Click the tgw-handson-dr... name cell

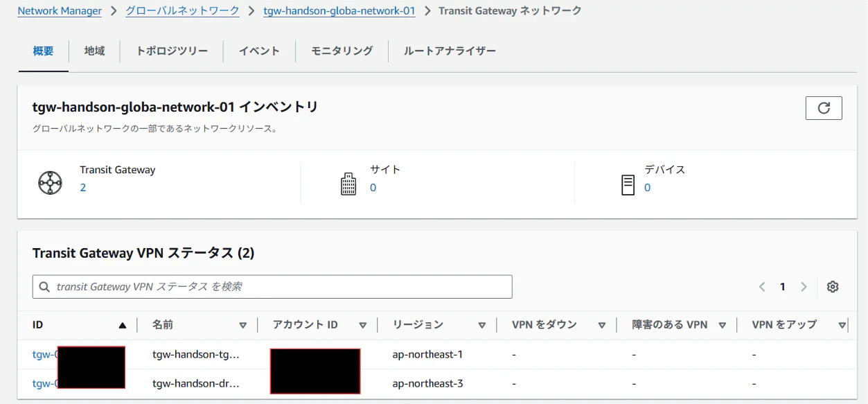[x=196, y=384]
